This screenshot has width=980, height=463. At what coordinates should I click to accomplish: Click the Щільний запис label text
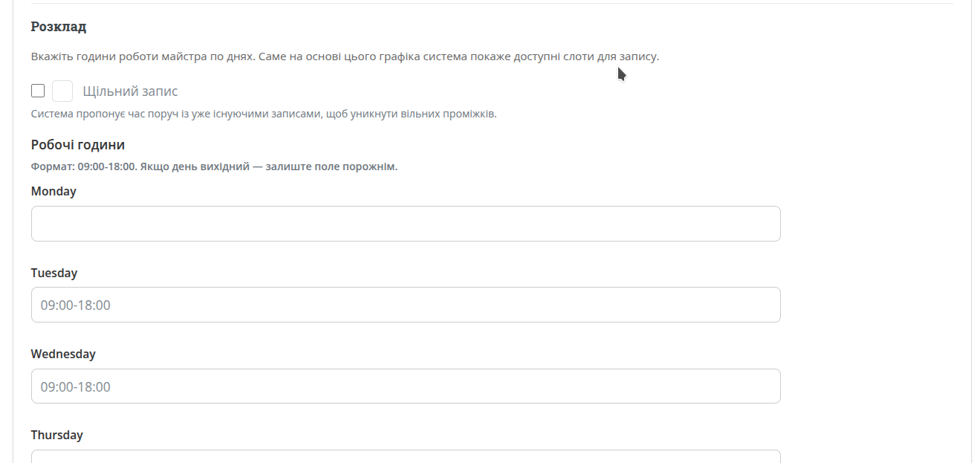click(130, 91)
